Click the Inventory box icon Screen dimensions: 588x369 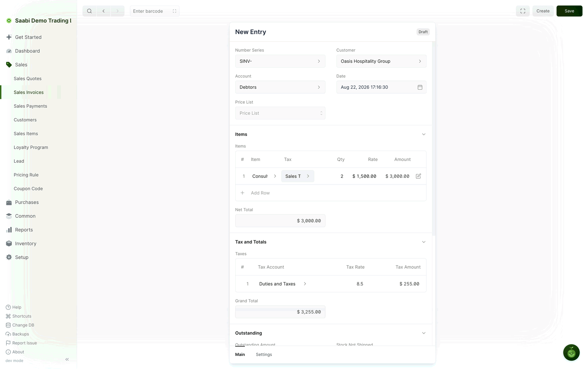9,243
